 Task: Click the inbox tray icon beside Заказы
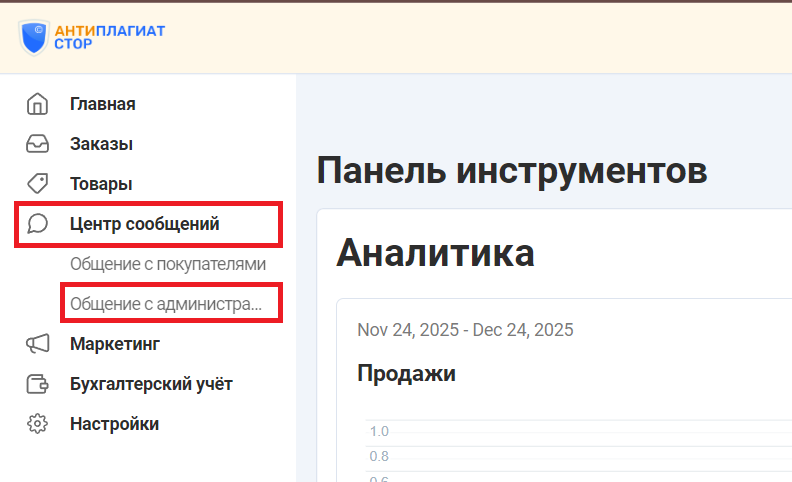37,144
